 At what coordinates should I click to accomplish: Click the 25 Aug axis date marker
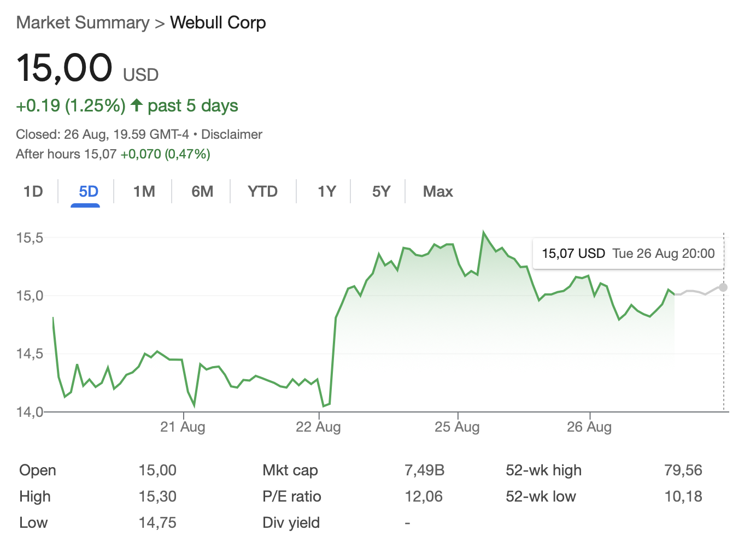point(457,427)
